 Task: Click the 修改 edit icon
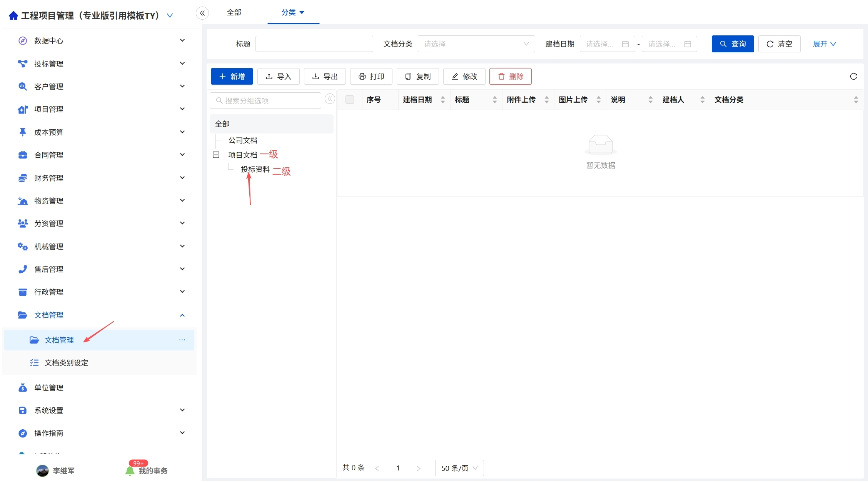tap(455, 76)
